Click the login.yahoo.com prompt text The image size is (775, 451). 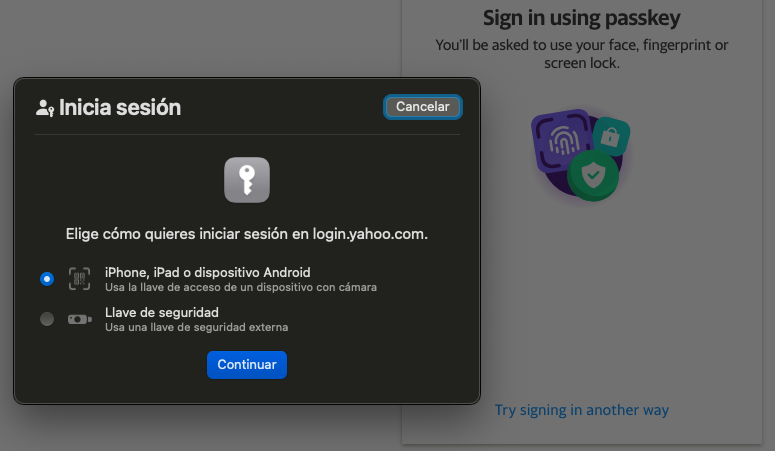click(247, 234)
